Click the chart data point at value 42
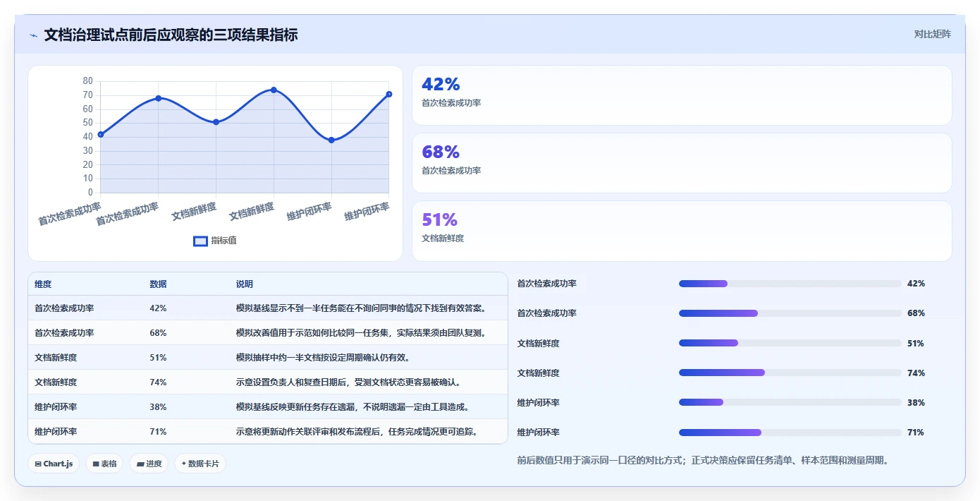The width and height of the screenshot is (980, 501). click(101, 134)
